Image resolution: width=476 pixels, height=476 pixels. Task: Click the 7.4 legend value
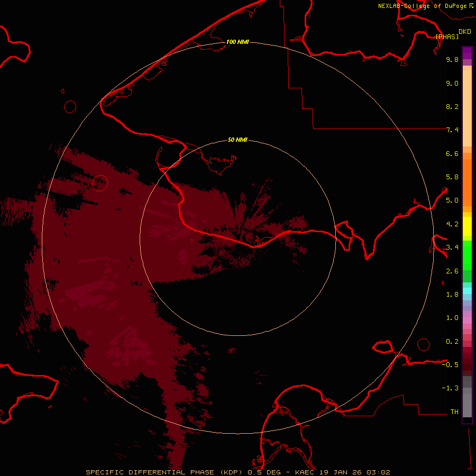[x=452, y=130]
